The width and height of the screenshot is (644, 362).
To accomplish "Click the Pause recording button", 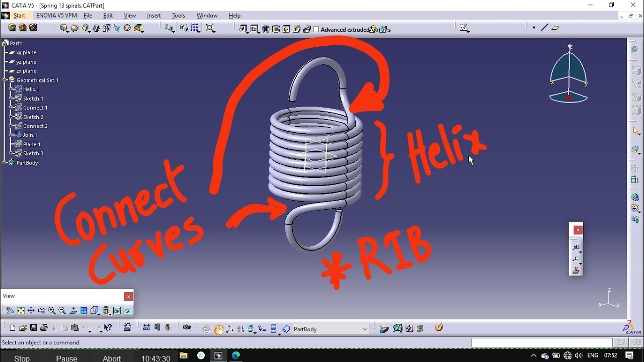I will tap(66, 358).
